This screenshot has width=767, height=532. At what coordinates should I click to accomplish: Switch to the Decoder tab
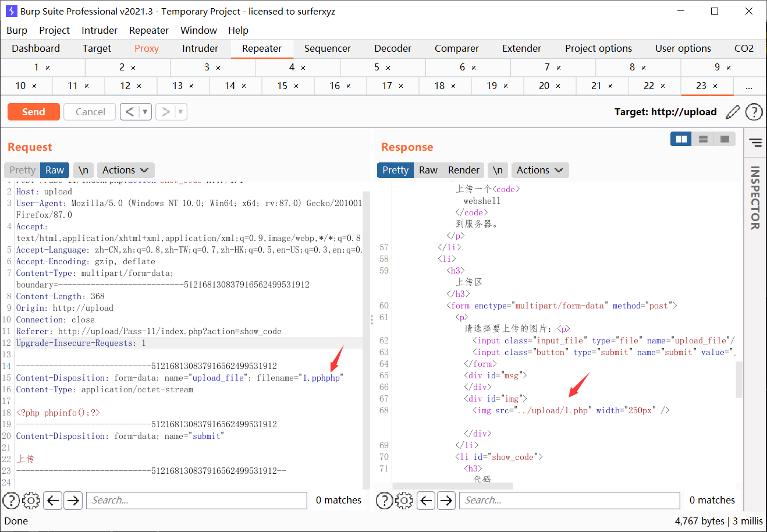(393, 48)
